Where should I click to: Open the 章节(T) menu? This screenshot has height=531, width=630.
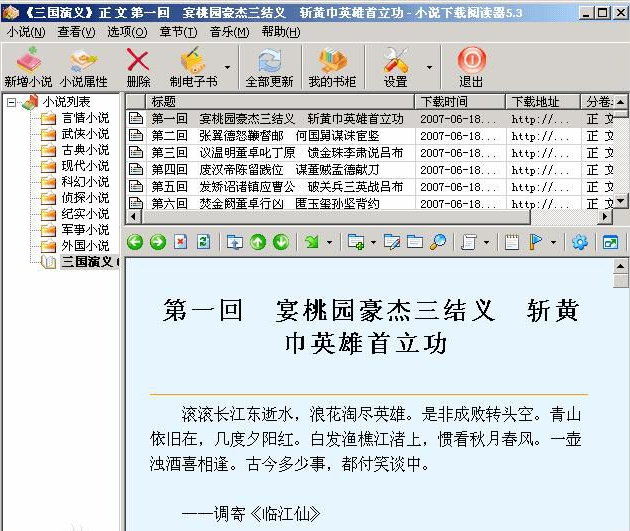[178, 32]
